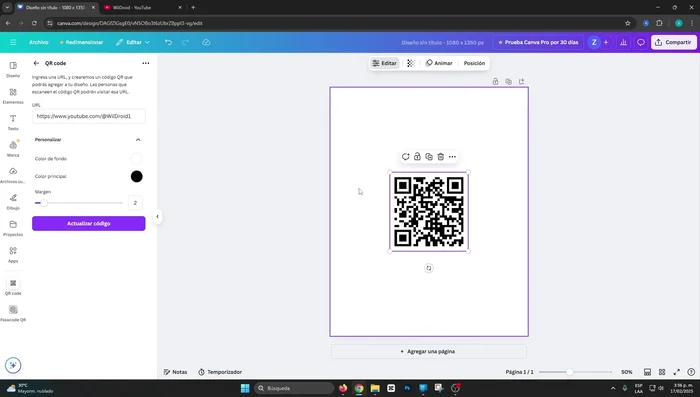This screenshot has width=700, height=397.
Task: Hide the side panel with collapse arrow
Action: (x=157, y=217)
